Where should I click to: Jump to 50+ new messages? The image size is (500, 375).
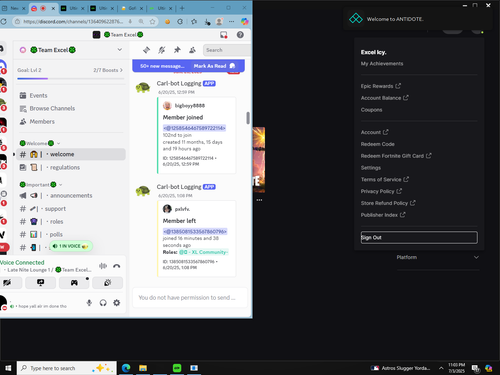click(162, 66)
